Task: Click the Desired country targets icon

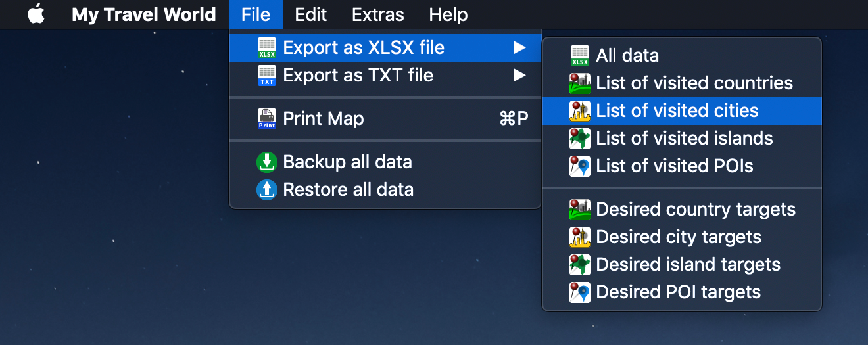Action: pos(580,210)
